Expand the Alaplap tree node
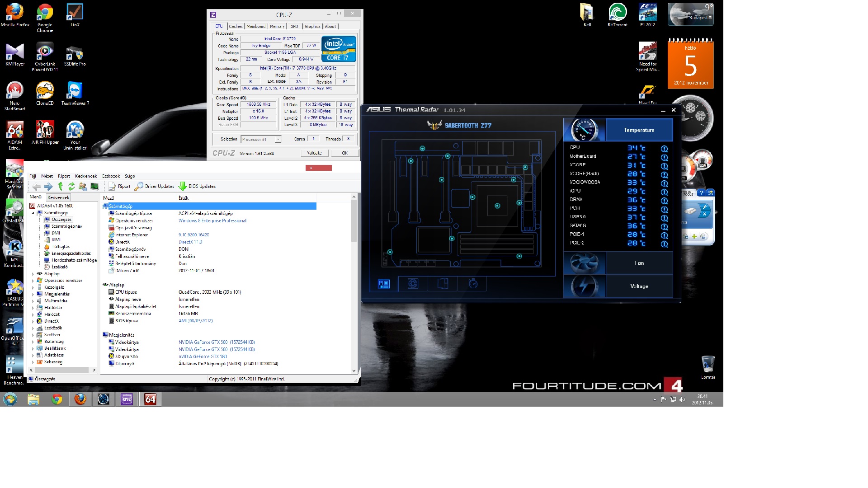 coord(33,274)
